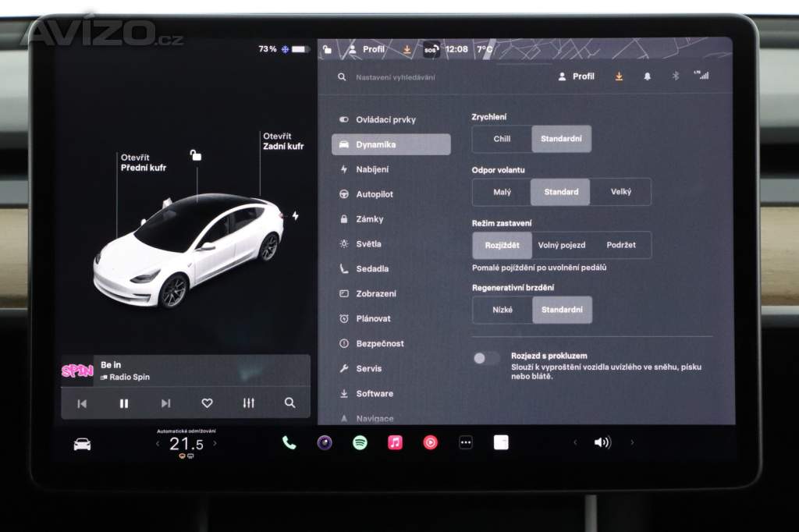Open Profil dropdown in settings header
Screen dimensions: 799x532
(577, 76)
